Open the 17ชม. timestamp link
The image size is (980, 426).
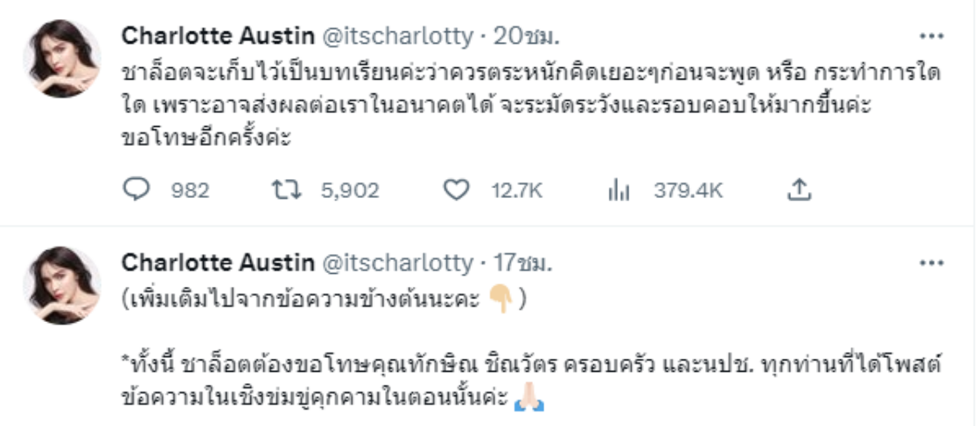coord(523,263)
